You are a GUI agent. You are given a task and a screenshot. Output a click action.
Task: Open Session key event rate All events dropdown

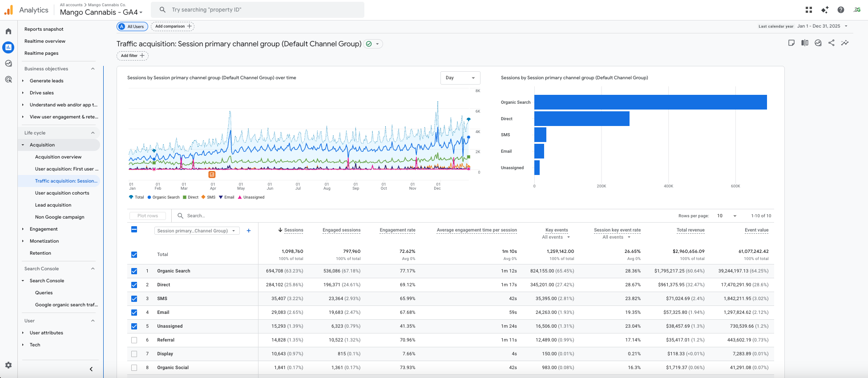[x=617, y=237]
